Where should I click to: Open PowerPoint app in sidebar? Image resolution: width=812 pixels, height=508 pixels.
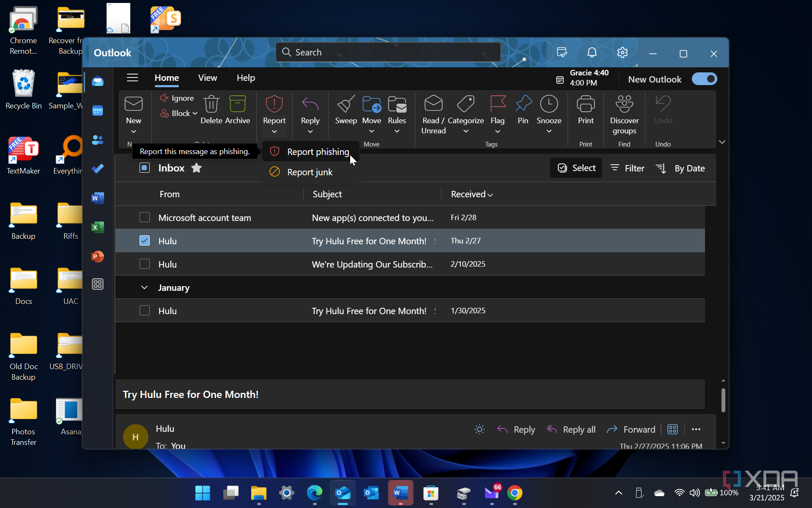pyautogui.click(x=98, y=256)
